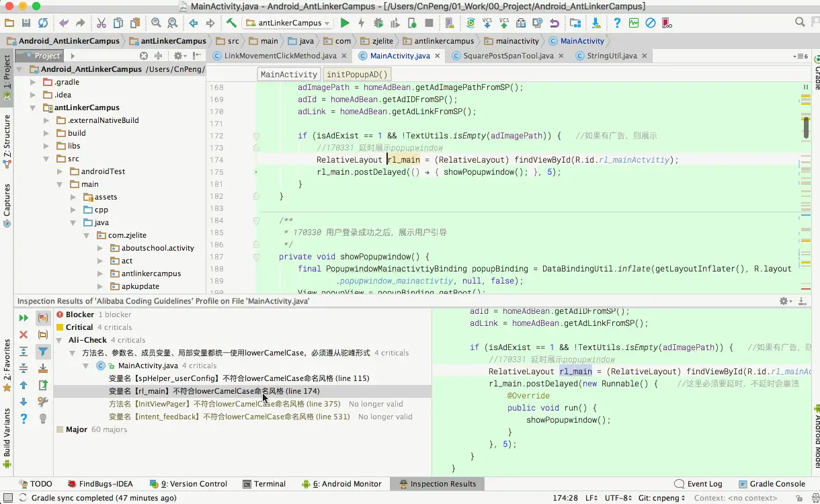The image size is (820, 504).
Task: Open the Event Log
Action: pyautogui.click(x=699, y=484)
